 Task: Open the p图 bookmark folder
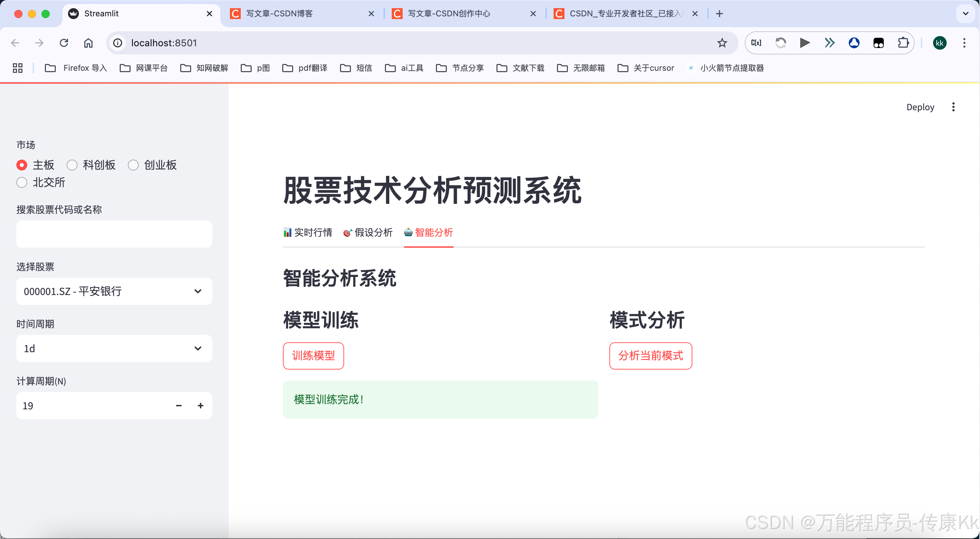tap(255, 68)
